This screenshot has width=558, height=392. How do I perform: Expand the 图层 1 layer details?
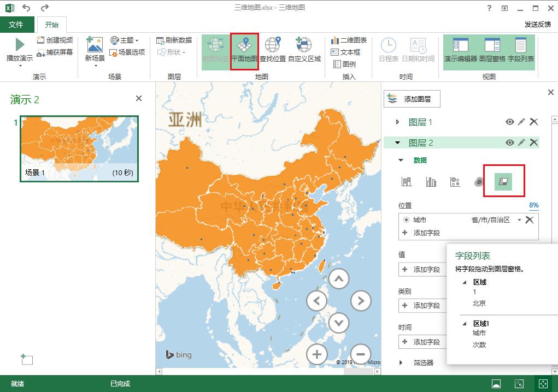click(x=397, y=122)
